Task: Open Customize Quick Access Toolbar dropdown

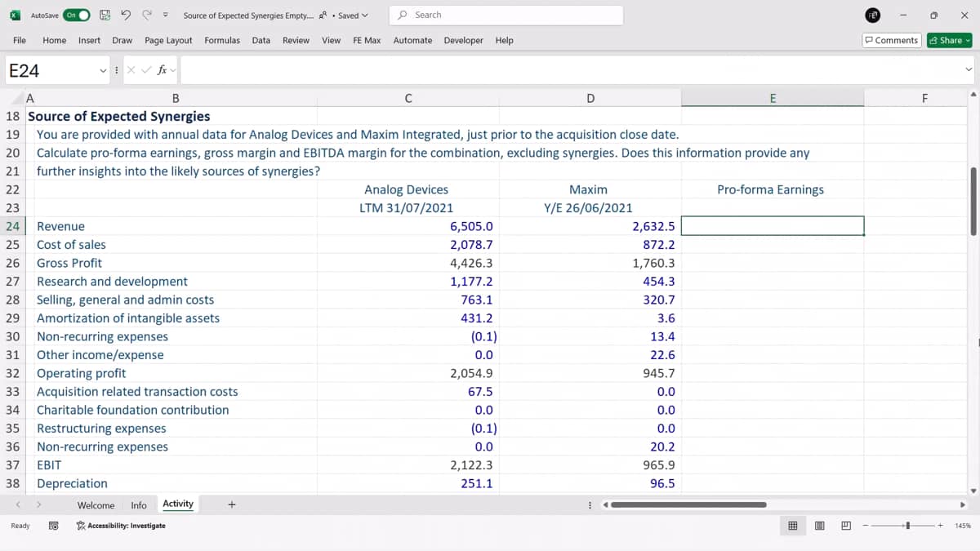Action: pos(166,15)
